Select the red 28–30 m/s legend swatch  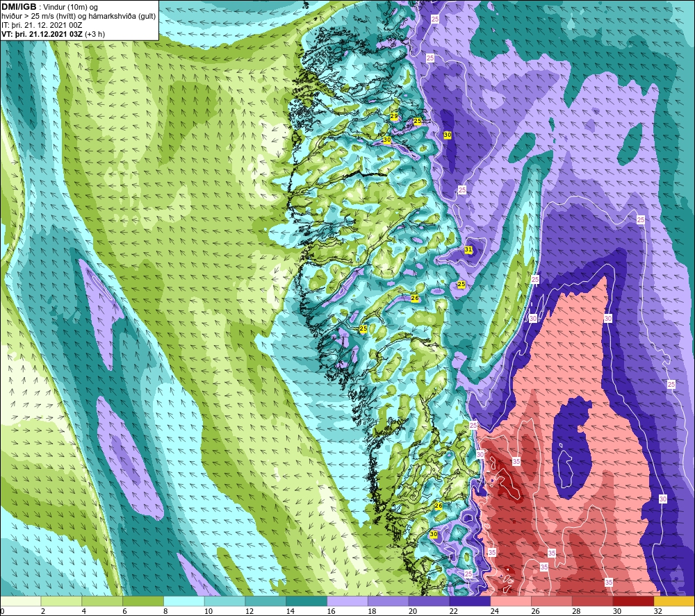click(x=593, y=601)
